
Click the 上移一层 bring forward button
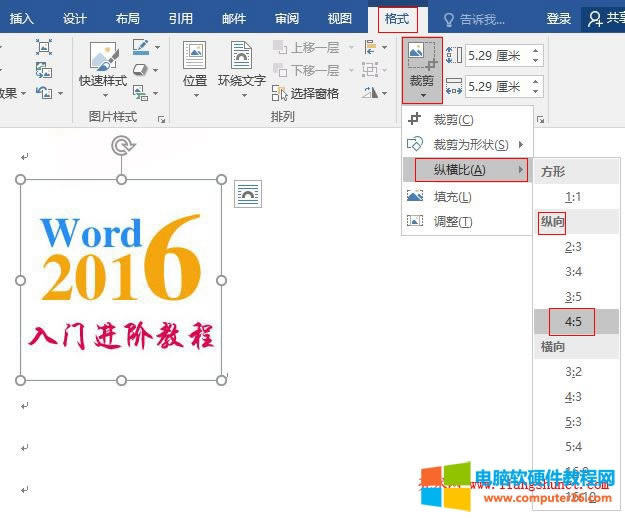pyautogui.click(x=306, y=47)
